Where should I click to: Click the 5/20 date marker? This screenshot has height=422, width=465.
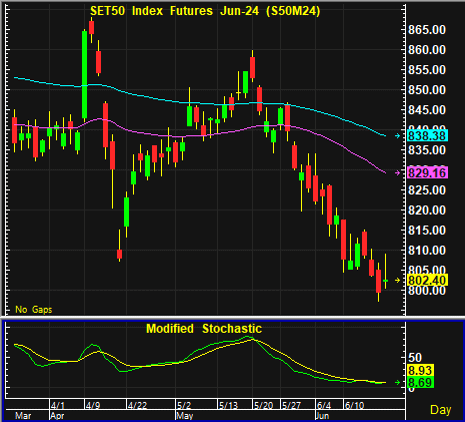click(x=263, y=405)
